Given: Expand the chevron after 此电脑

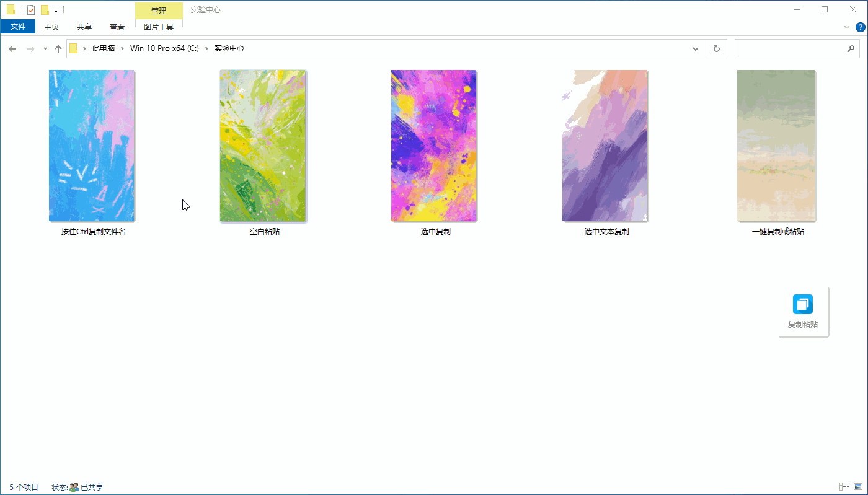Looking at the screenshot, I should point(123,48).
